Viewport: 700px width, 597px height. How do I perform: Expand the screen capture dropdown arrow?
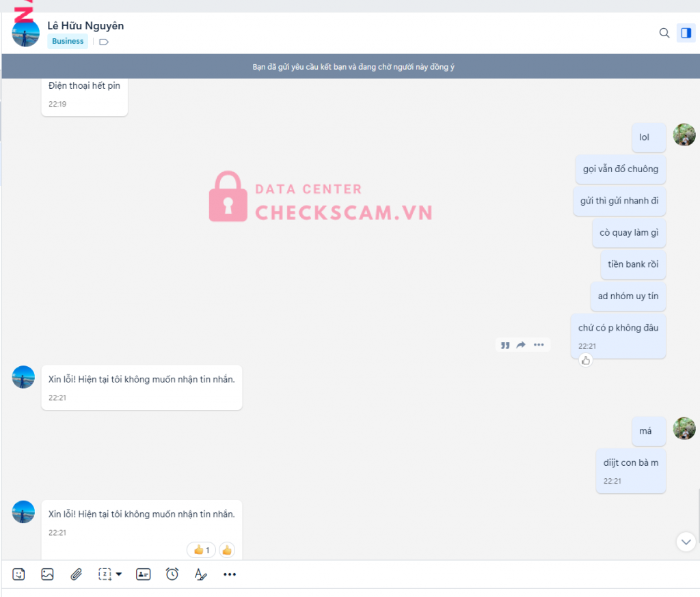pos(119,574)
